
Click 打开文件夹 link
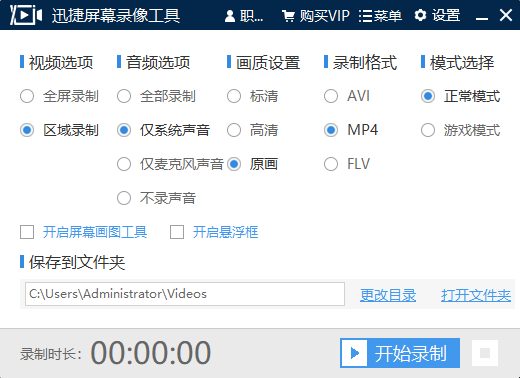(476, 295)
